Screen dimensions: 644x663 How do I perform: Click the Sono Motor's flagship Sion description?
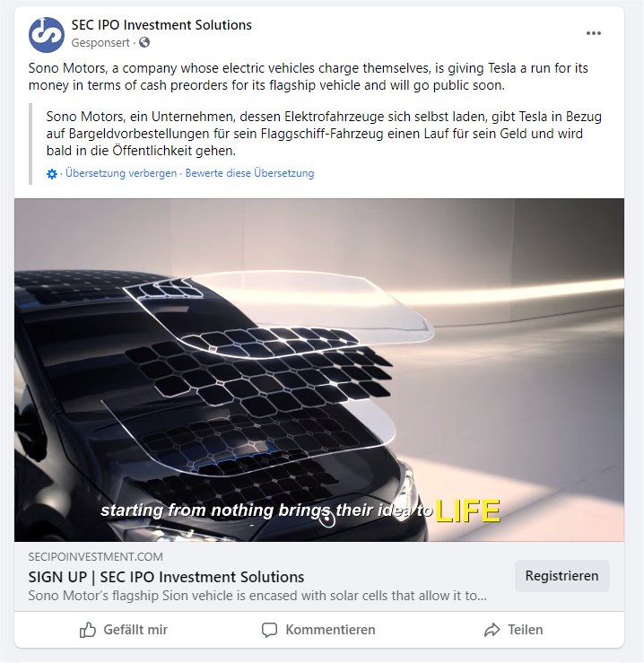(257, 596)
